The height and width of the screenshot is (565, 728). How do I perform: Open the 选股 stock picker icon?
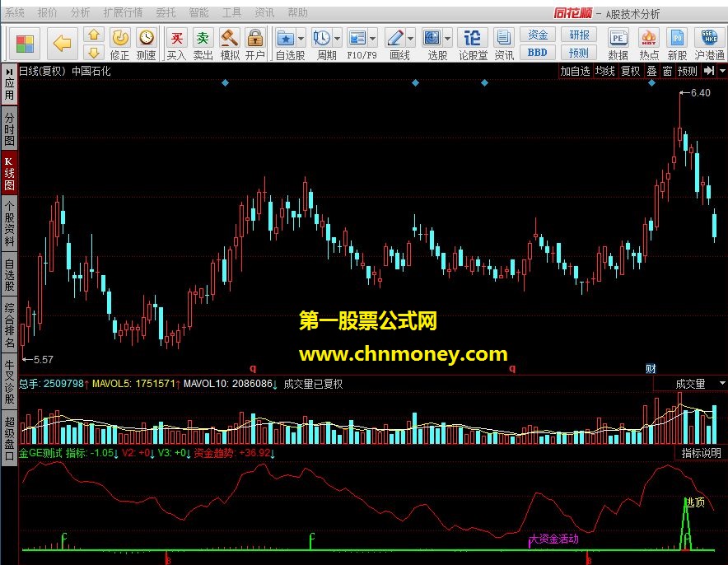click(432, 38)
